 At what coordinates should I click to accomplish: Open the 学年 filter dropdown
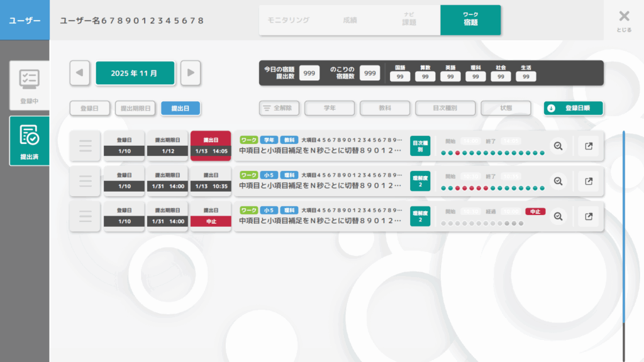tap(330, 108)
